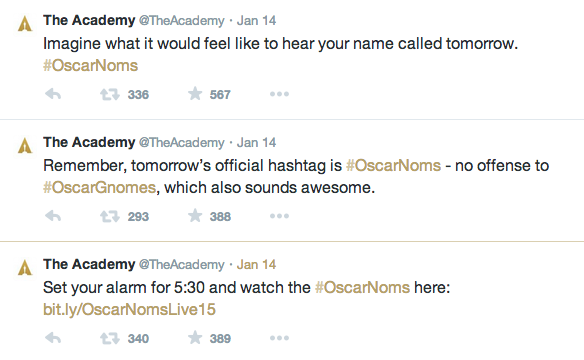Viewport: 584px width, 360px height.
Task: Favorite the tweet with 567 stars
Action: pyautogui.click(x=195, y=94)
